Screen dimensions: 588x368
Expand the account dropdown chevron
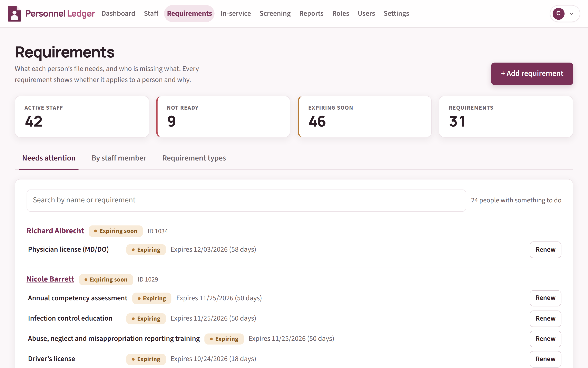click(x=571, y=14)
